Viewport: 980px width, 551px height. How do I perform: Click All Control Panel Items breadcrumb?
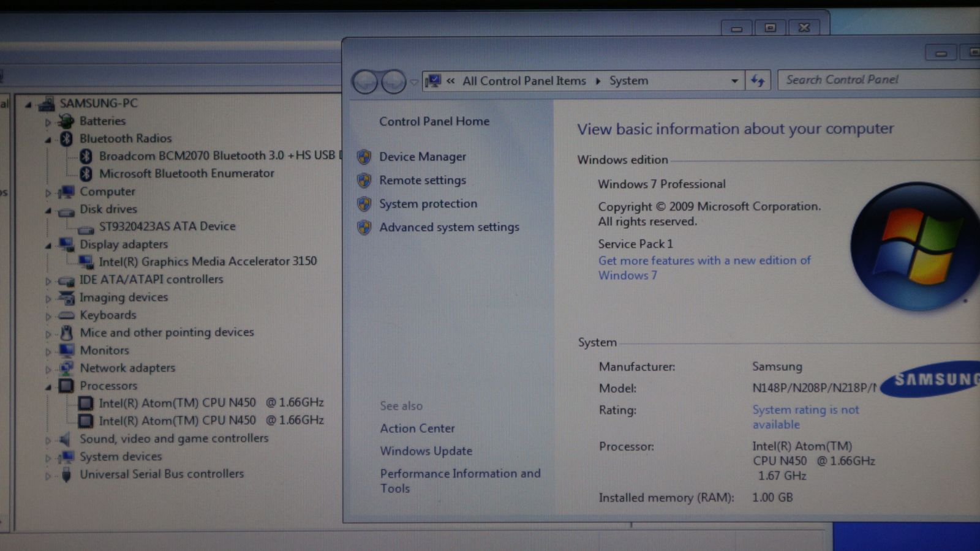(x=524, y=81)
